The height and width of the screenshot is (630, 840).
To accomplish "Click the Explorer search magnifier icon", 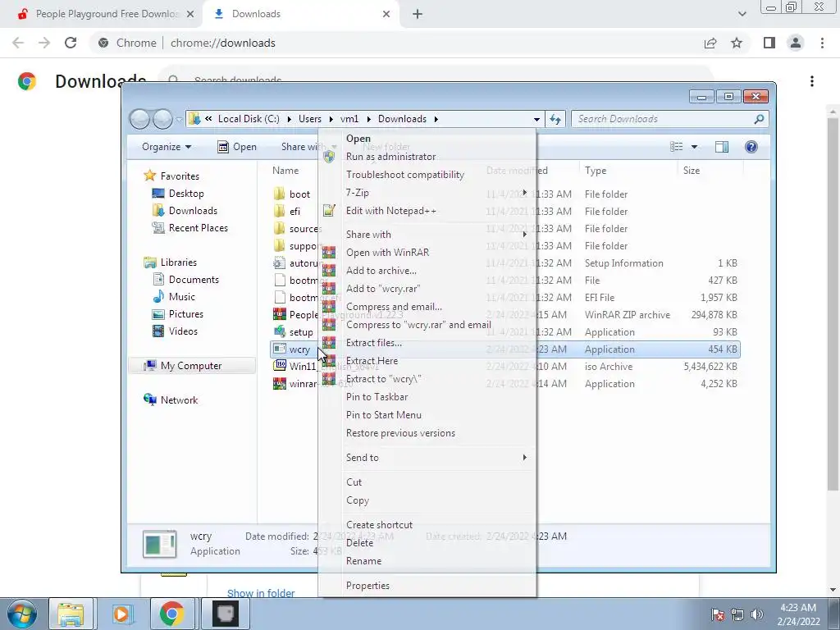I will coord(759,119).
